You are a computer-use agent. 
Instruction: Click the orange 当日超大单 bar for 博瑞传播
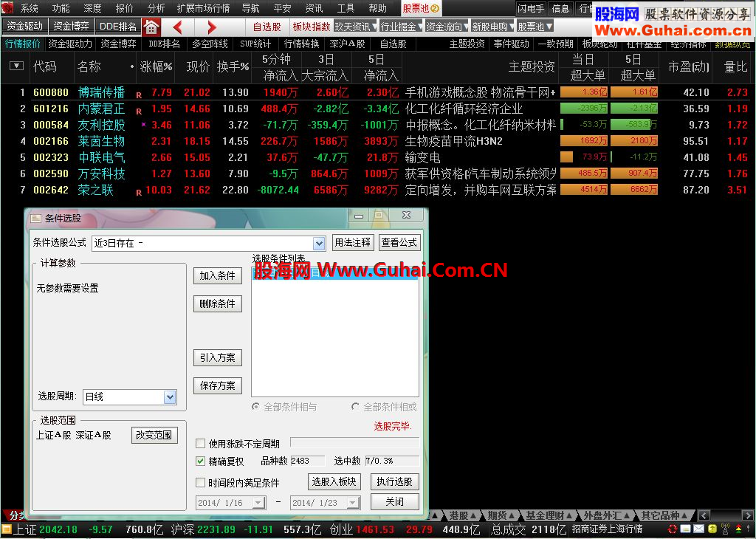click(x=584, y=92)
